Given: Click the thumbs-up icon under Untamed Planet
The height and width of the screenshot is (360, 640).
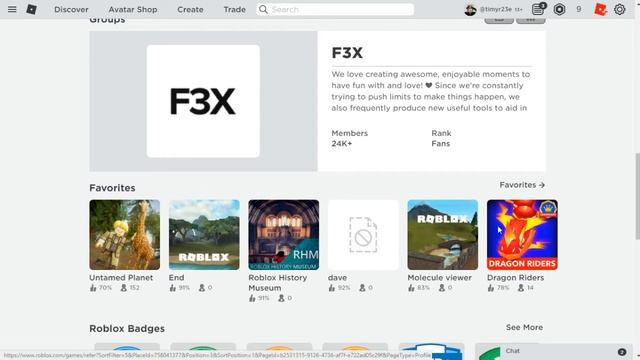Looking at the screenshot, I should (x=93, y=288).
